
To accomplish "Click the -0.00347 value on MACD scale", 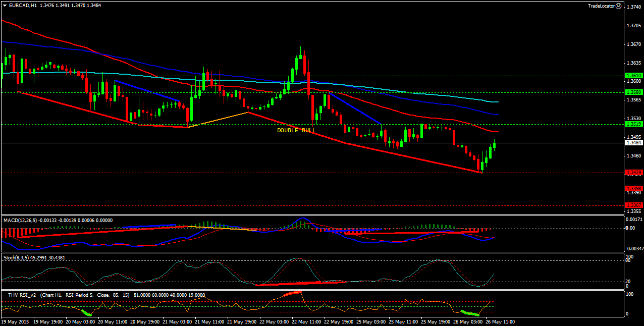I will (634, 249).
